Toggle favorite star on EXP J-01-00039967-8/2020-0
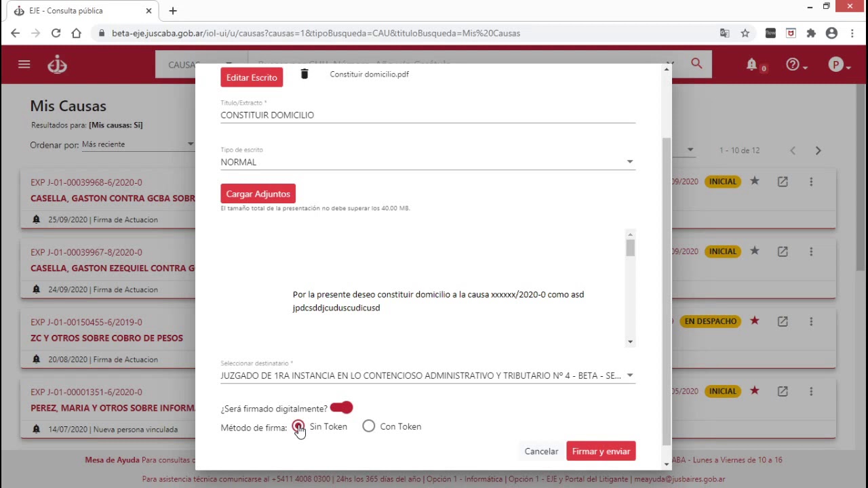Image resolution: width=868 pixels, height=488 pixels. coord(754,251)
